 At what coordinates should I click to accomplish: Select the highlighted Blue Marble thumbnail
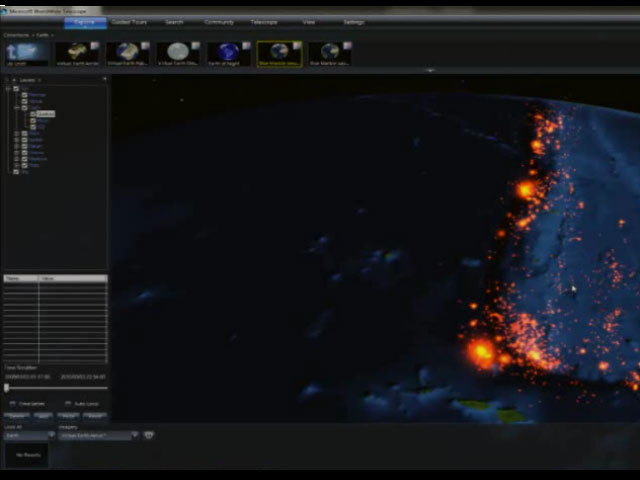tap(278, 52)
